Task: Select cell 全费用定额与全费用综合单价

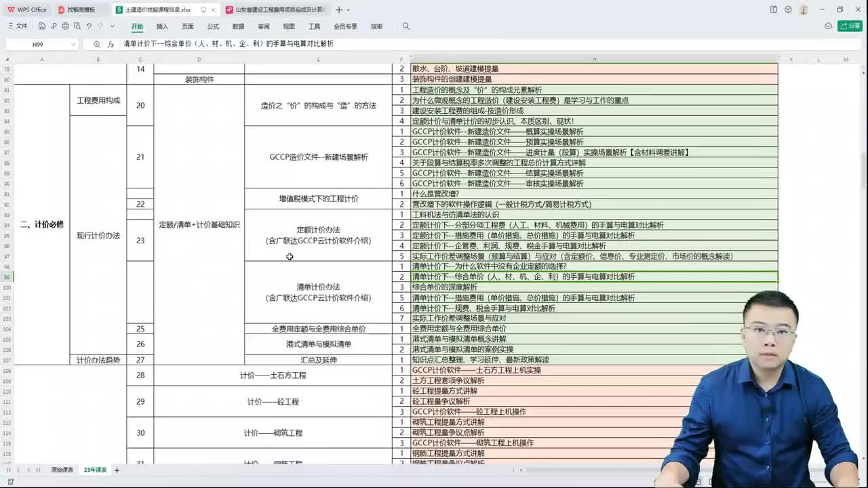Action: [x=319, y=329]
